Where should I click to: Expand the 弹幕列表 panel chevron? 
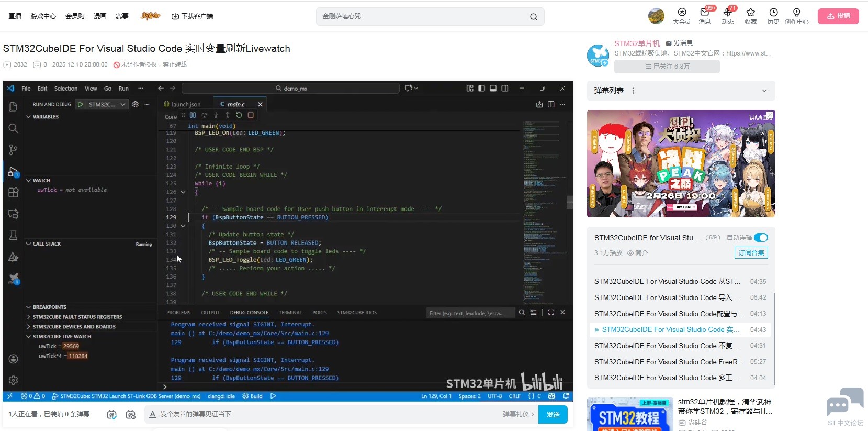coord(764,91)
